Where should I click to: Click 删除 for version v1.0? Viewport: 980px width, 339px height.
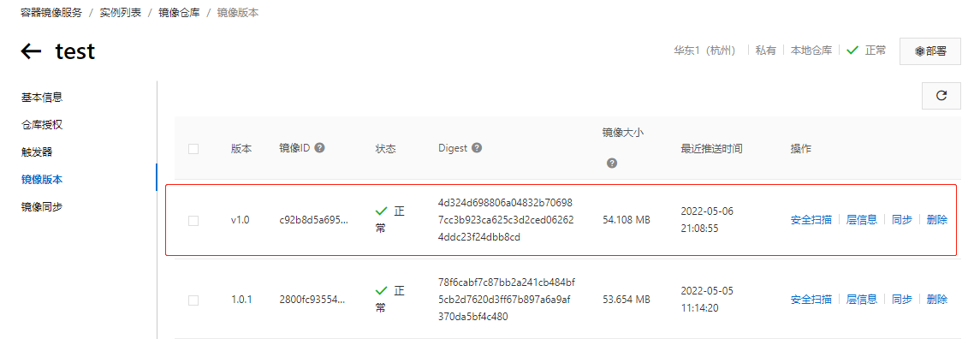[937, 219]
